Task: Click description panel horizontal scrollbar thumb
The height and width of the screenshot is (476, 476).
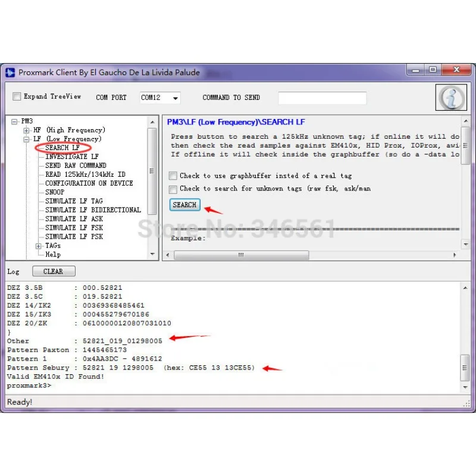Action: [242, 255]
